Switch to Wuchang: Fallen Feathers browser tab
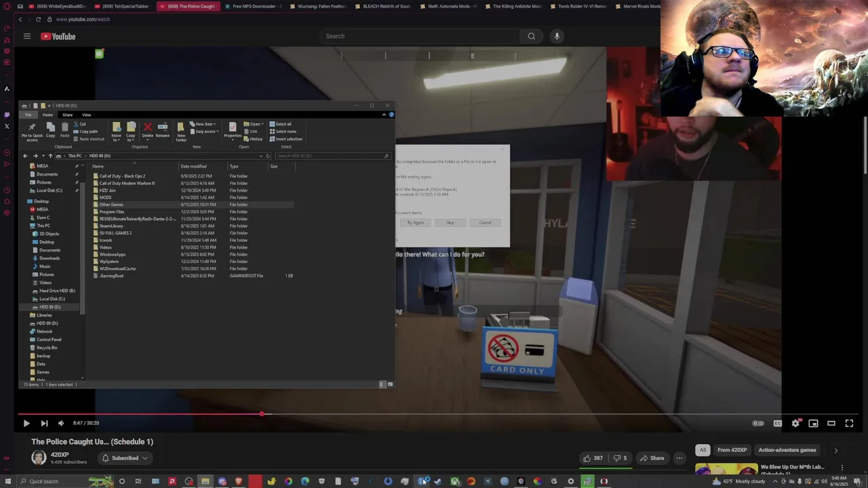 coord(317,6)
